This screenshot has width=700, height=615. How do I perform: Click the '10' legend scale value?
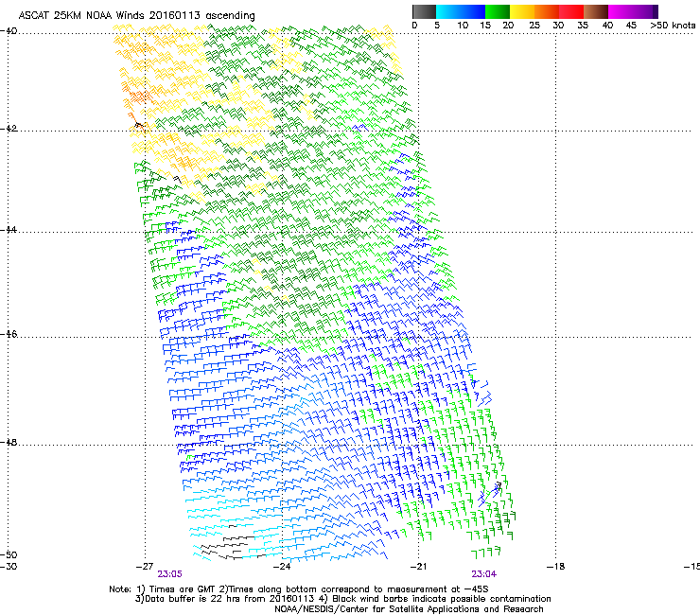(463, 25)
